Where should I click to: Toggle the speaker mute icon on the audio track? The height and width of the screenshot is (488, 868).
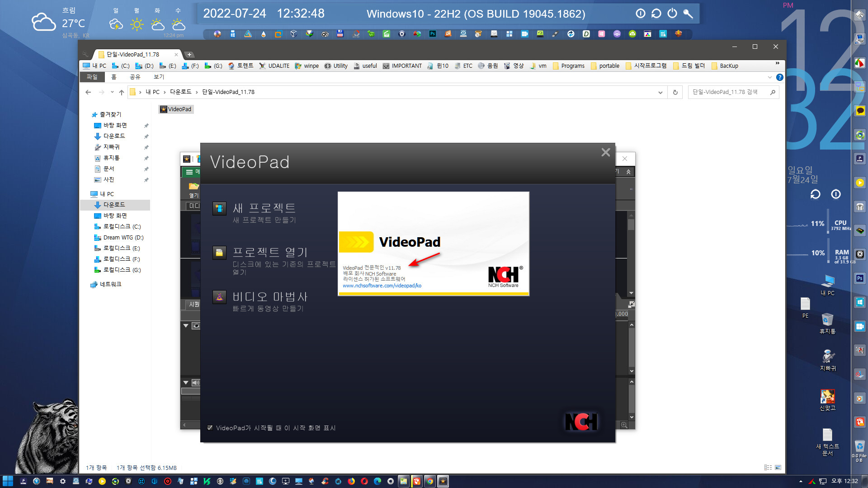pyautogui.click(x=196, y=383)
